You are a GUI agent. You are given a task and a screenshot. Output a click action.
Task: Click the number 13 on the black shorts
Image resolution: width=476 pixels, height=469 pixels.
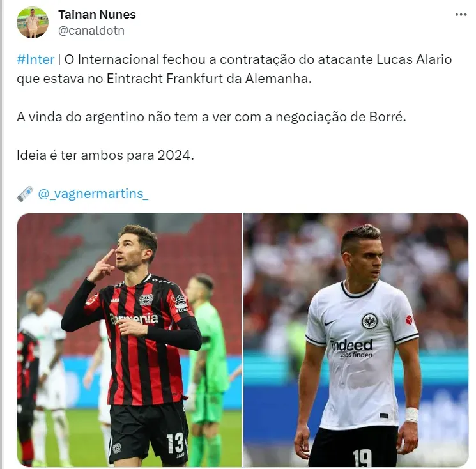tap(175, 443)
